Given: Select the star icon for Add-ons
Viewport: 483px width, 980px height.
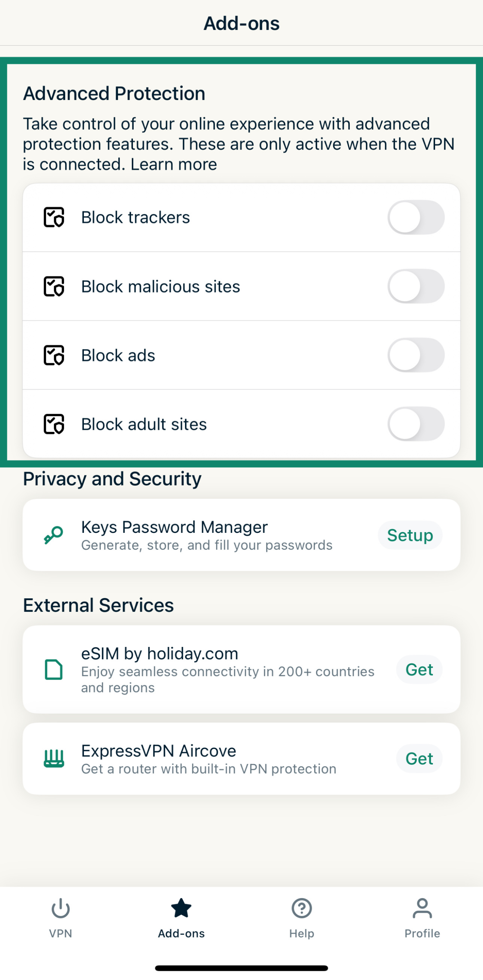Looking at the screenshot, I should 181,907.
